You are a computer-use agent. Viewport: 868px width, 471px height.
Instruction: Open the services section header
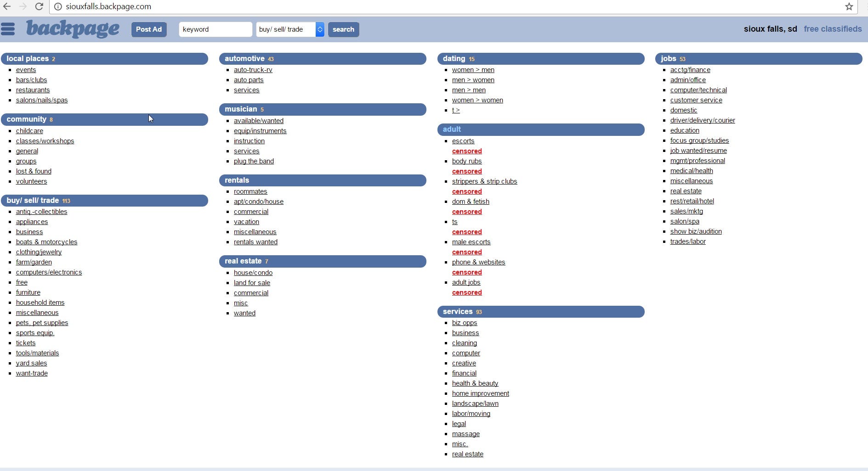pyautogui.click(x=541, y=312)
